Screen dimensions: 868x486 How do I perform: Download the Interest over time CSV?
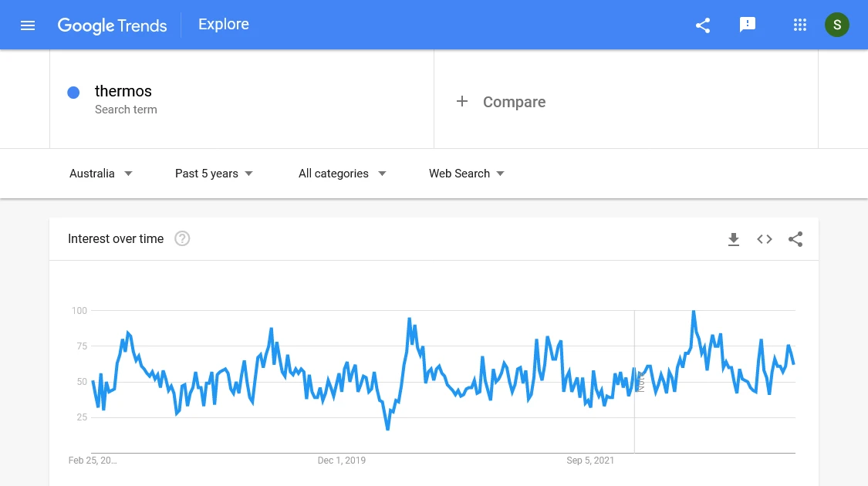coord(734,239)
